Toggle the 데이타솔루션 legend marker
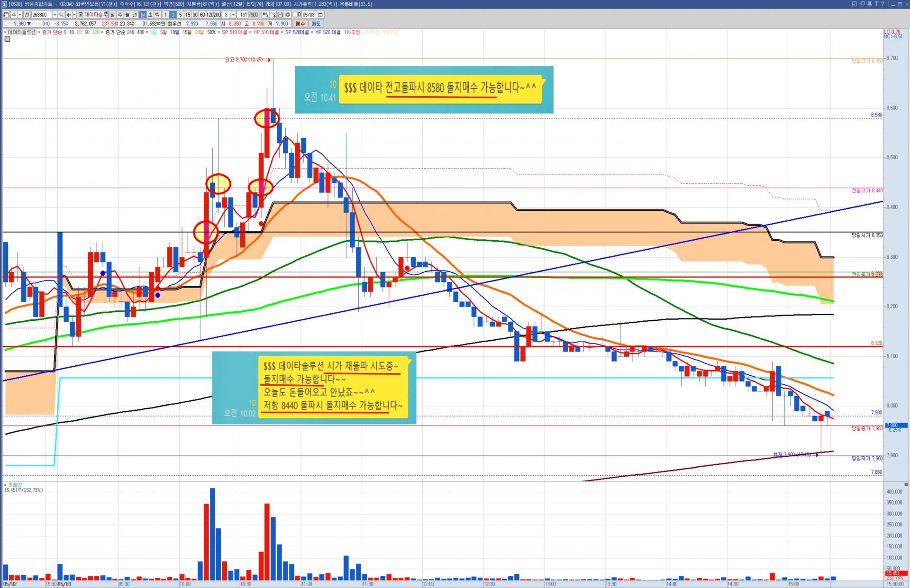Image resolution: width=910 pixels, height=588 pixels. point(5,32)
